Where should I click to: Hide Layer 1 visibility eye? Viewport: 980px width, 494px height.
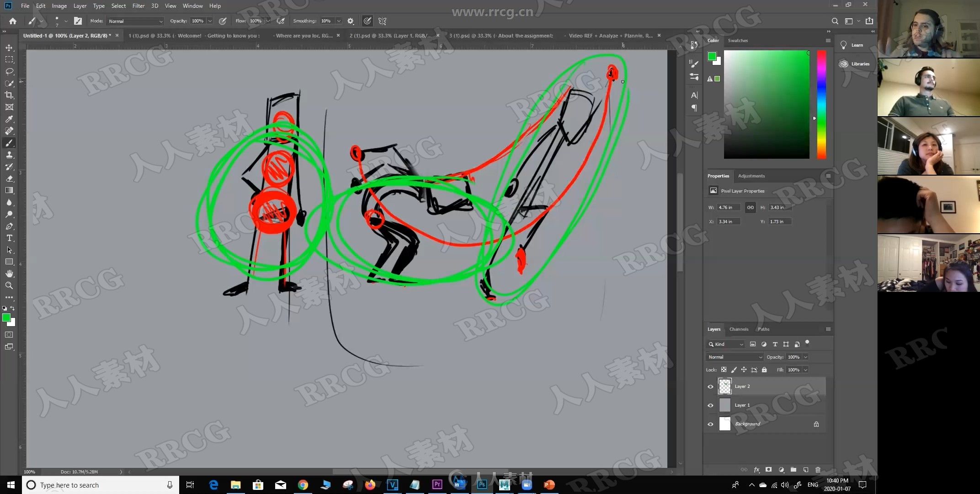pyautogui.click(x=710, y=405)
